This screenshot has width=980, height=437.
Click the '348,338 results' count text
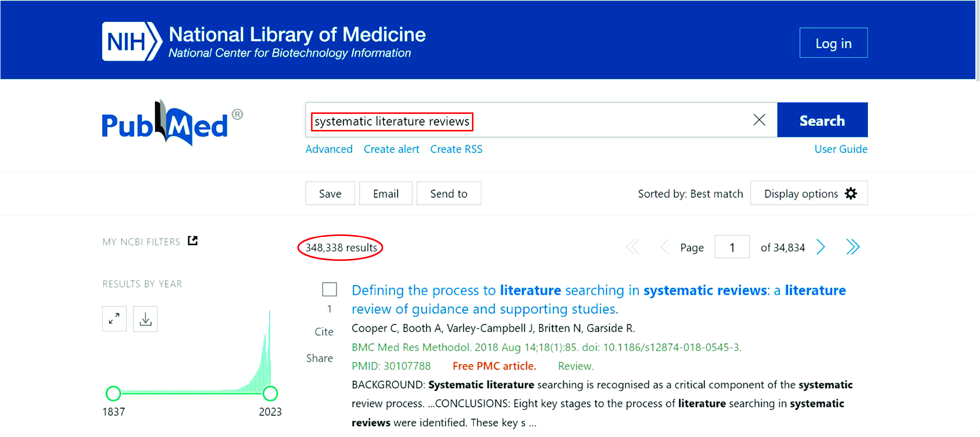click(x=341, y=248)
